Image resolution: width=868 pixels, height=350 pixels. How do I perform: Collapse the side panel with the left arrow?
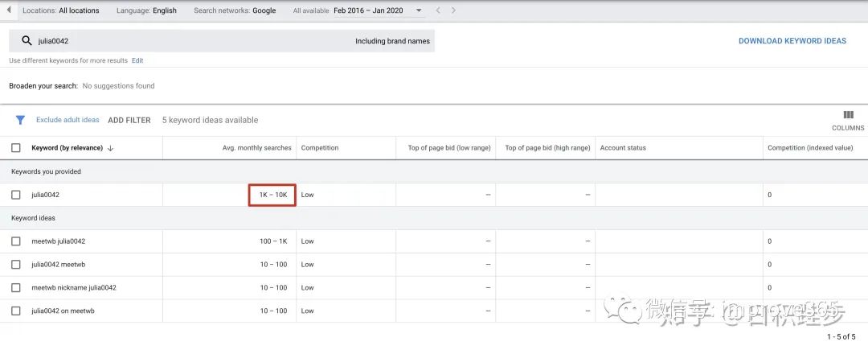[8, 10]
